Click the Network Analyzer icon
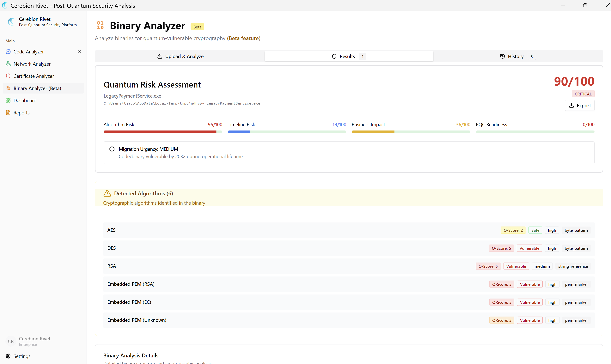 [8, 64]
